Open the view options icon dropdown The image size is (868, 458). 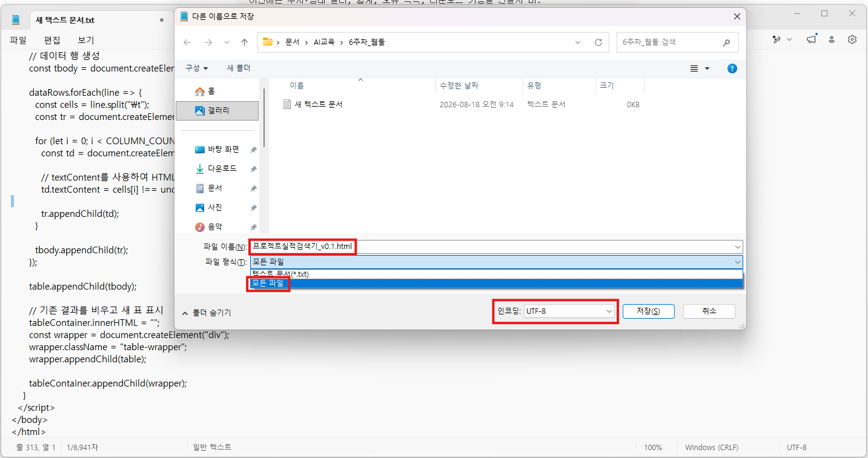[700, 68]
